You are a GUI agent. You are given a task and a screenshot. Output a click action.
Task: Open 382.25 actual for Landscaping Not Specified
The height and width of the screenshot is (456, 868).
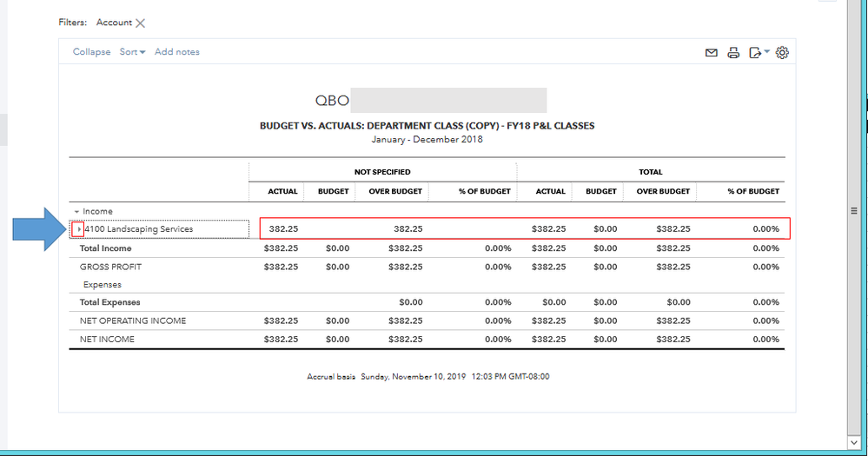[283, 228]
